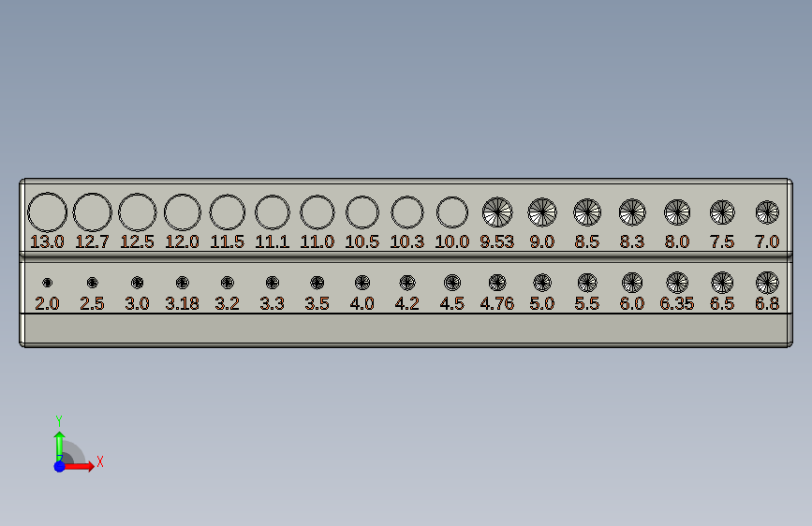Screen dimensions: 812x526
Task: Click the engraved text 8.0
Action: [x=677, y=241]
